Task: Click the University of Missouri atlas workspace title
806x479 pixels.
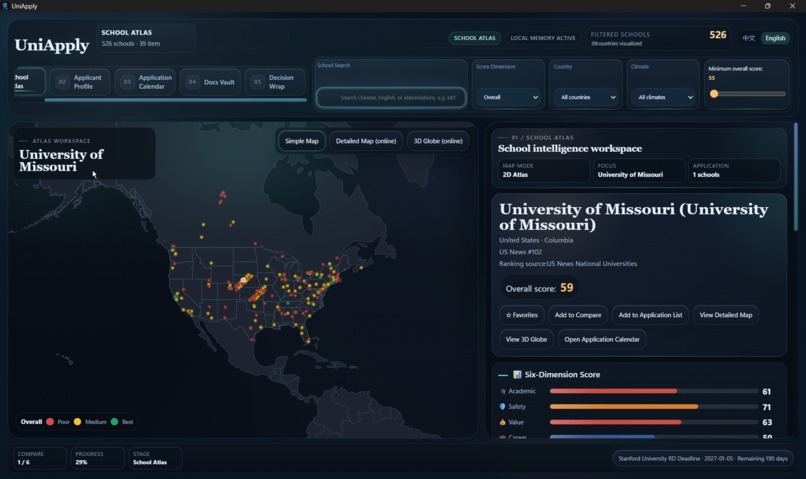Action: (61, 160)
